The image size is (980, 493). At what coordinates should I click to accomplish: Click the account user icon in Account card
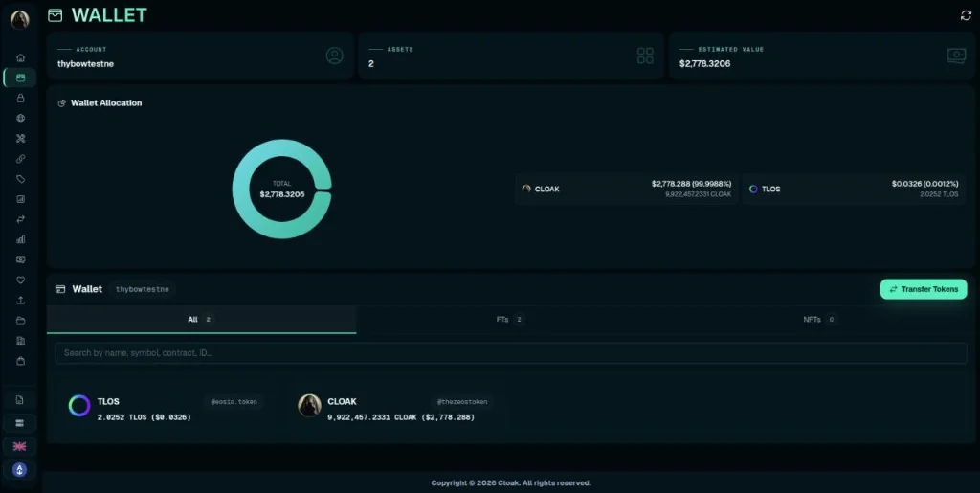(335, 56)
